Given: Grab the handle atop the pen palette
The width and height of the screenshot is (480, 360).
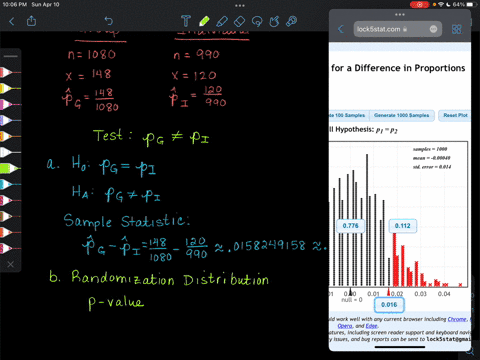Looking at the screenshot, I should [x=11, y=56].
